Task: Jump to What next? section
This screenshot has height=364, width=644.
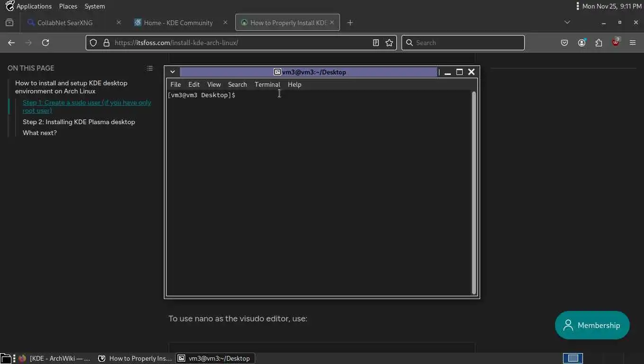Action: [40, 133]
